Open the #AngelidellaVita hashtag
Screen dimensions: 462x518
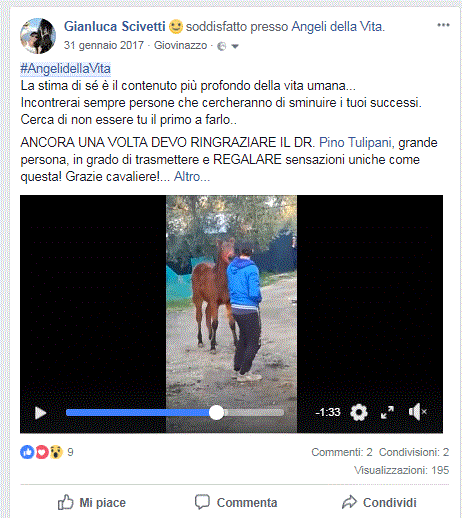click(65, 69)
